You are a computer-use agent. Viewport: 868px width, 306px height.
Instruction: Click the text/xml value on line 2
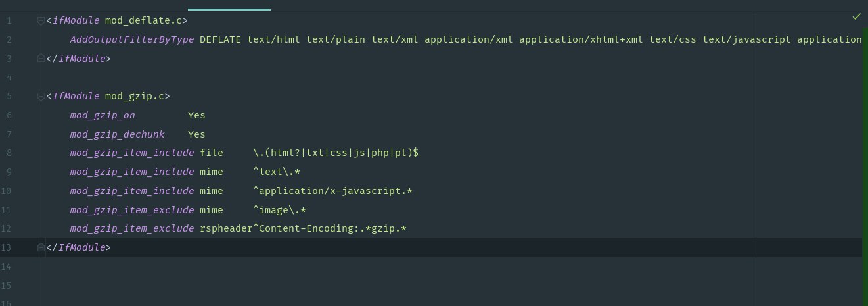pyautogui.click(x=395, y=39)
